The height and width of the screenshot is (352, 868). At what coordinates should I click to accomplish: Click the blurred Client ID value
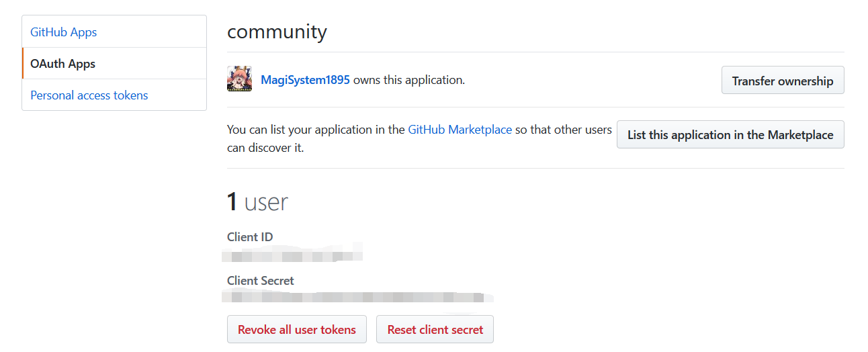click(x=294, y=255)
